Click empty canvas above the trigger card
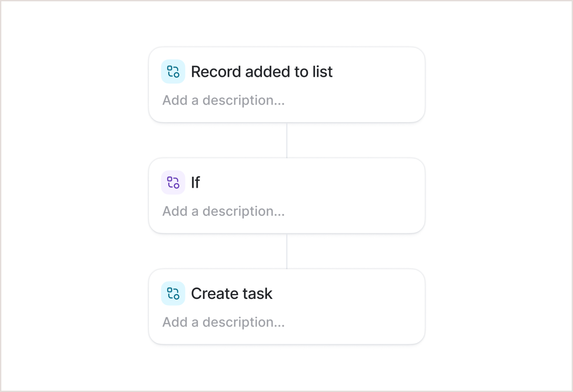 tap(287, 24)
